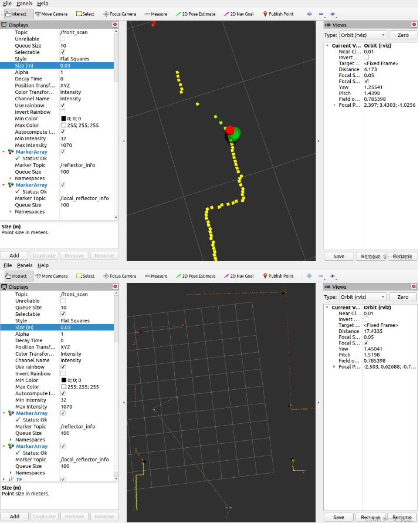The width and height of the screenshot is (420, 523).
Task: Select 2D Nav Goal in top window
Action: 239,14
